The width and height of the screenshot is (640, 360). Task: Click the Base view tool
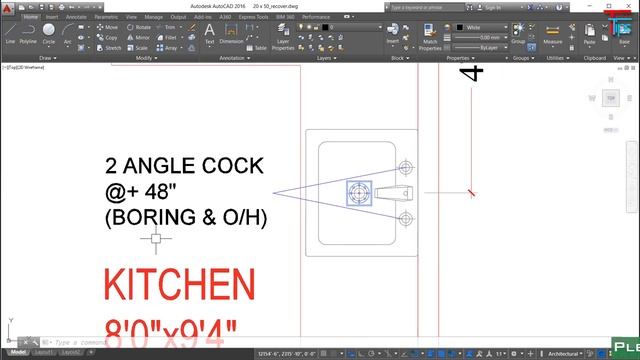(x=624, y=34)
